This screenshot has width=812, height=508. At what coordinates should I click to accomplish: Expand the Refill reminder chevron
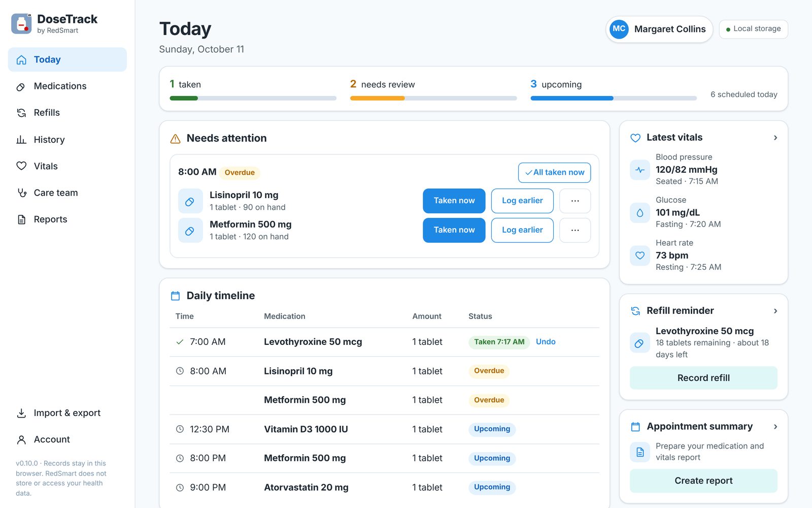click(775, 311)
